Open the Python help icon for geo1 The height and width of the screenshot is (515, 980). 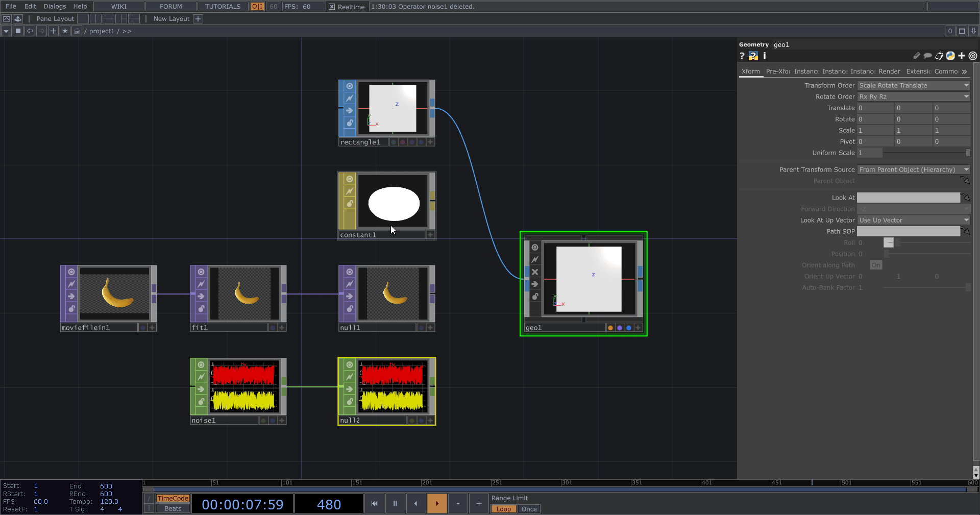(x=753, y=56)
